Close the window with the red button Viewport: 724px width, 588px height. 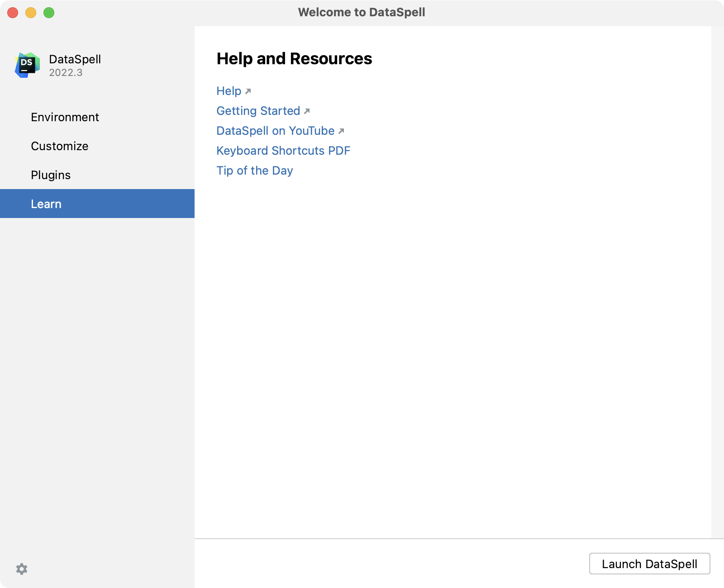point(13,13)
